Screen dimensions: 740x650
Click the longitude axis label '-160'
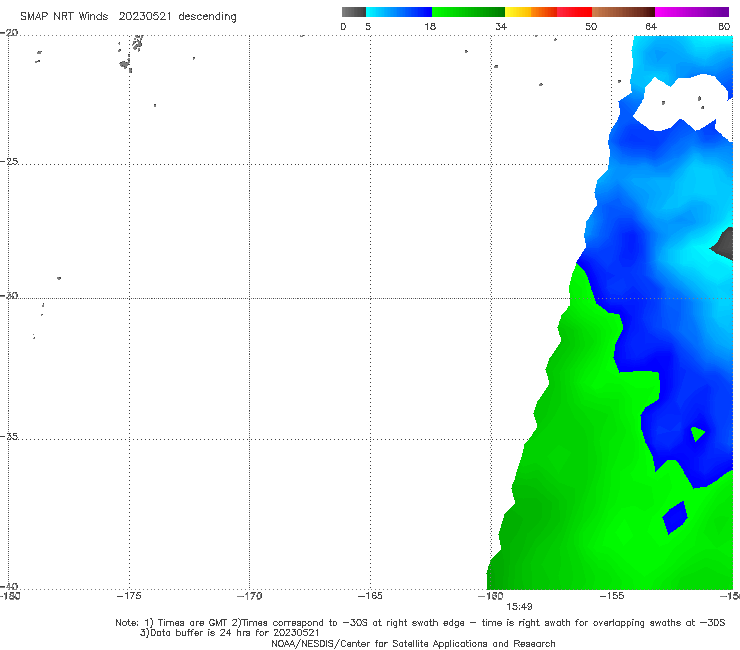491,596
